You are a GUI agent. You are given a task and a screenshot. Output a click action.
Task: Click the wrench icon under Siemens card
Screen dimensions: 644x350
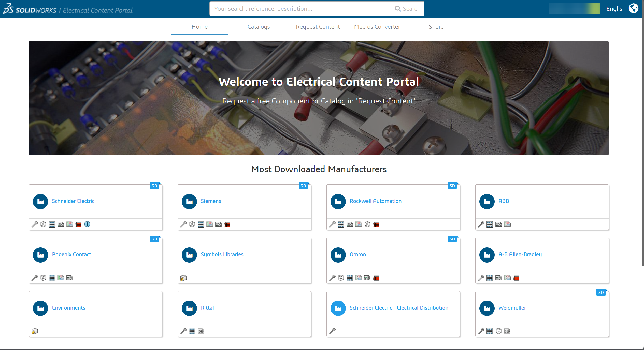tap(183, 224)
